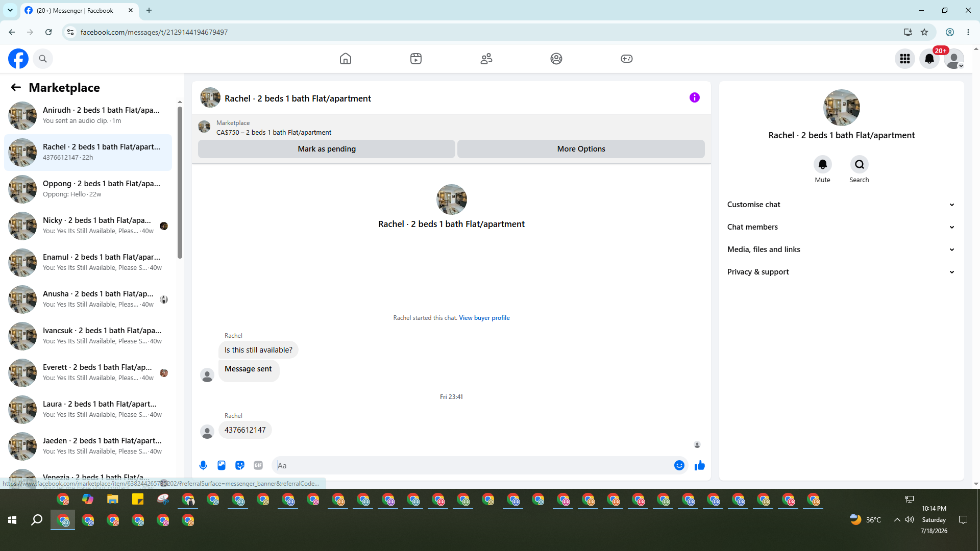Click the chat header title Rachel
Viewport: 980px width, 551px height.
coord(298,98)
